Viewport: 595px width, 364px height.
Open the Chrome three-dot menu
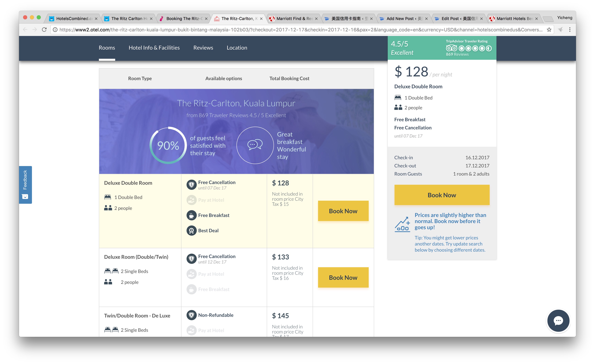point(570,30)
